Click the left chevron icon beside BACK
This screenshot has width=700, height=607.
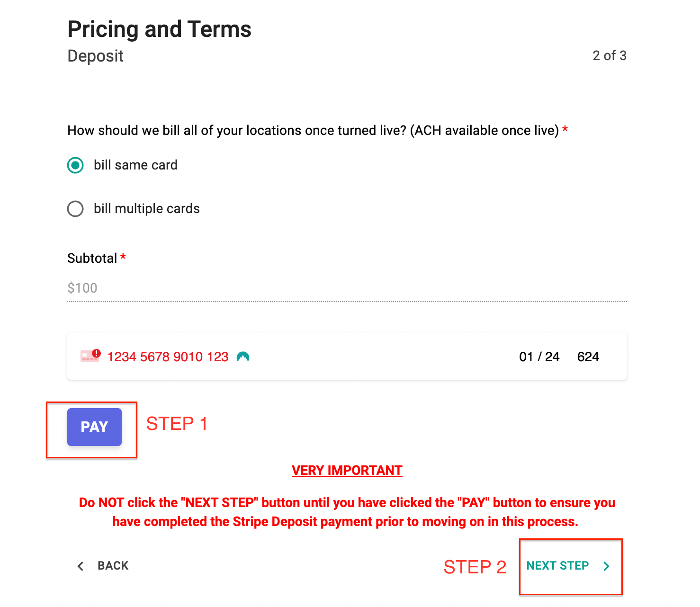[x=81, y=566]
